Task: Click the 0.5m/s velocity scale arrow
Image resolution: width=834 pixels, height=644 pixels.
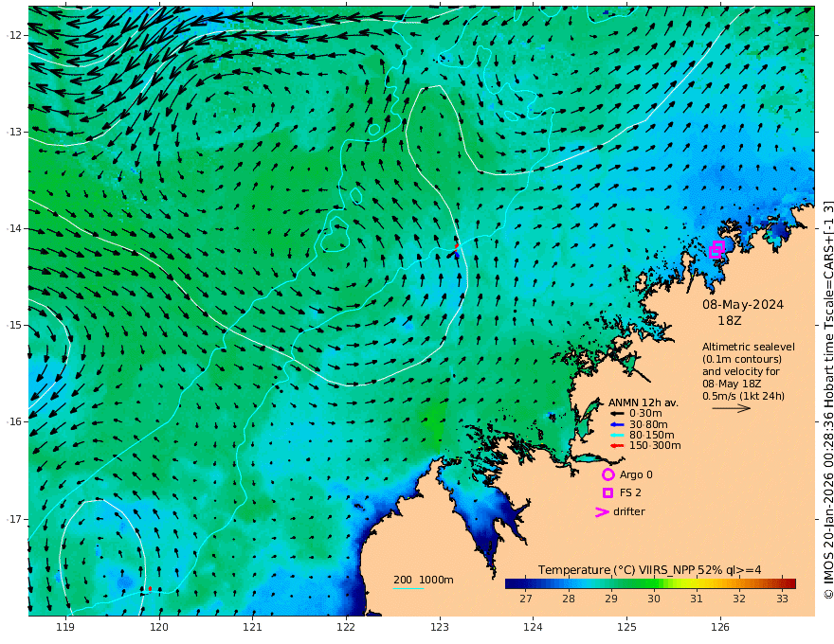Action: pyautogui.click(x=732, y=408)
